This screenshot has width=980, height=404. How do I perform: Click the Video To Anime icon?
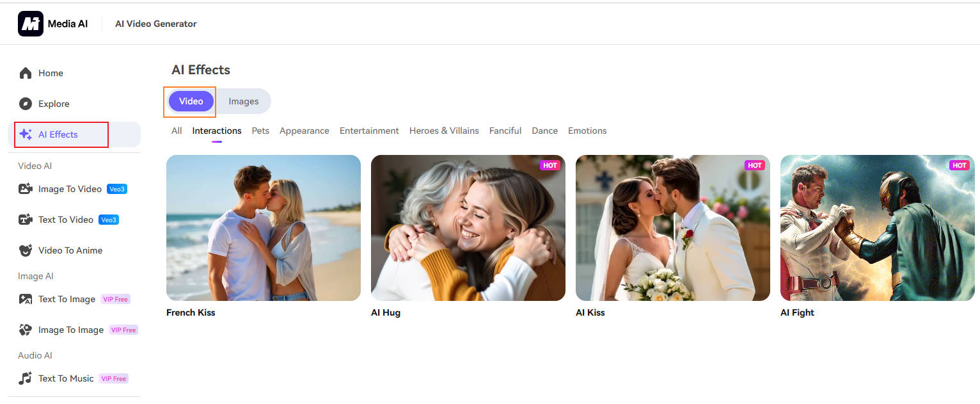tap(26, 250)
